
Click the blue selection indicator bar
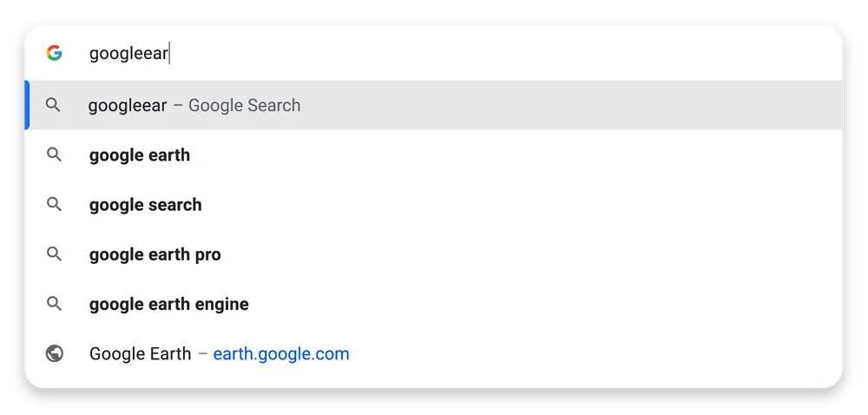point(27,105)
